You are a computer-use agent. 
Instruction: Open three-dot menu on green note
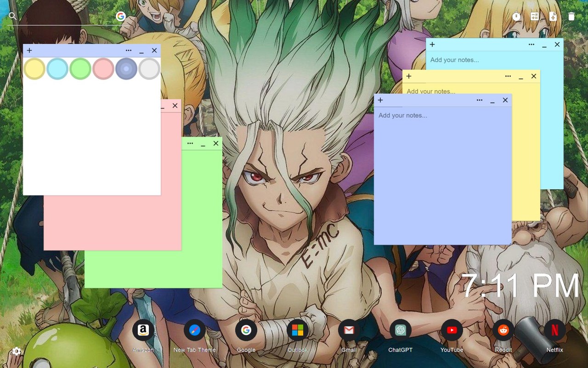click(190, 144)
